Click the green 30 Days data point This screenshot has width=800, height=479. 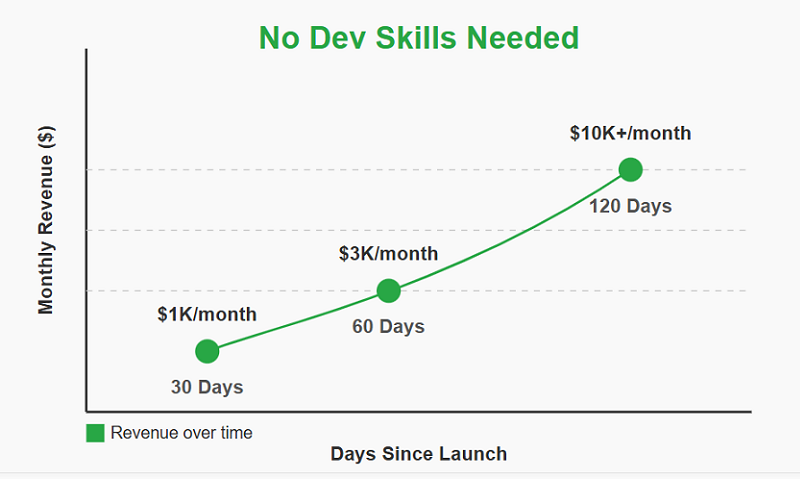(207, 351)
